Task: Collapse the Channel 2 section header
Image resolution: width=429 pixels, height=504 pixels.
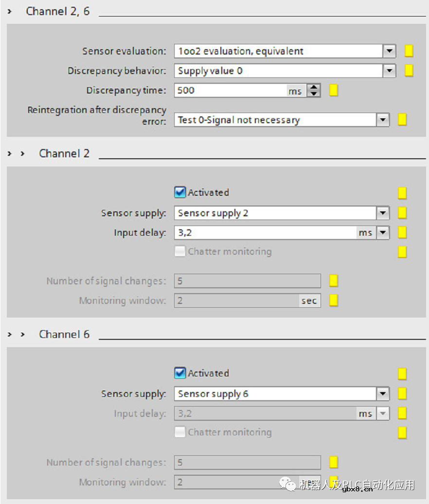Action: click(22, 153)
